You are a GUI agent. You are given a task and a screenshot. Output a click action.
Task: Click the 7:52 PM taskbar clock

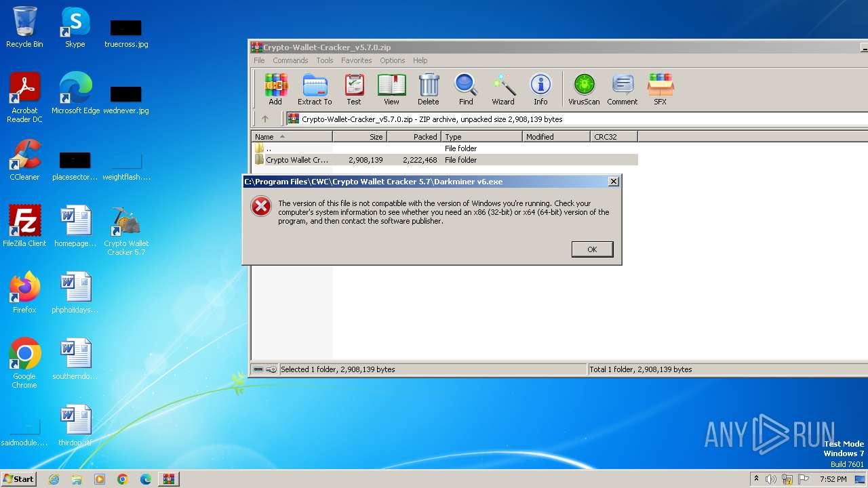(833, 479)
